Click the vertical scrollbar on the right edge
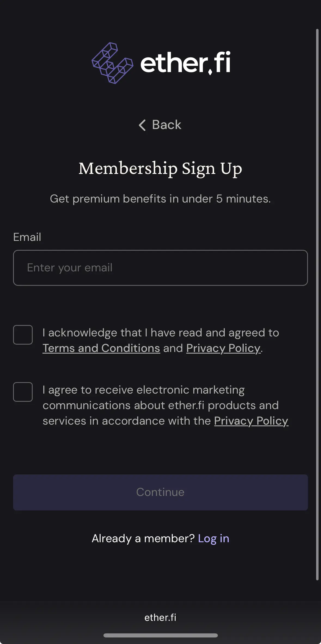Viewport: 321px width, 644px height. pyautogui.click(x=317, y=305)
